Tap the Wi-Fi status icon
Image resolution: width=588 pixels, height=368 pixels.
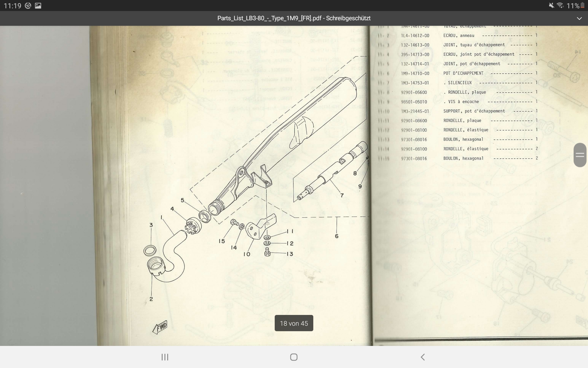(x=560, y=6)
